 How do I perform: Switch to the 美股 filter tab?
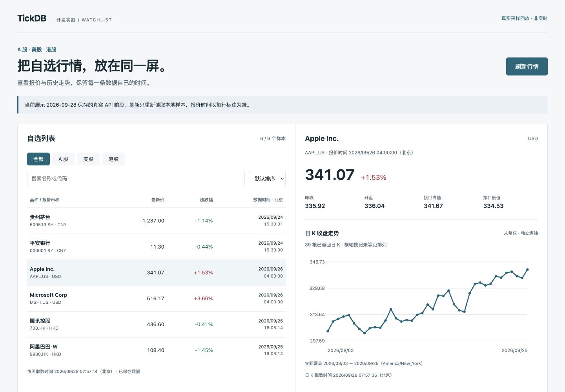[x=88, y=159]
